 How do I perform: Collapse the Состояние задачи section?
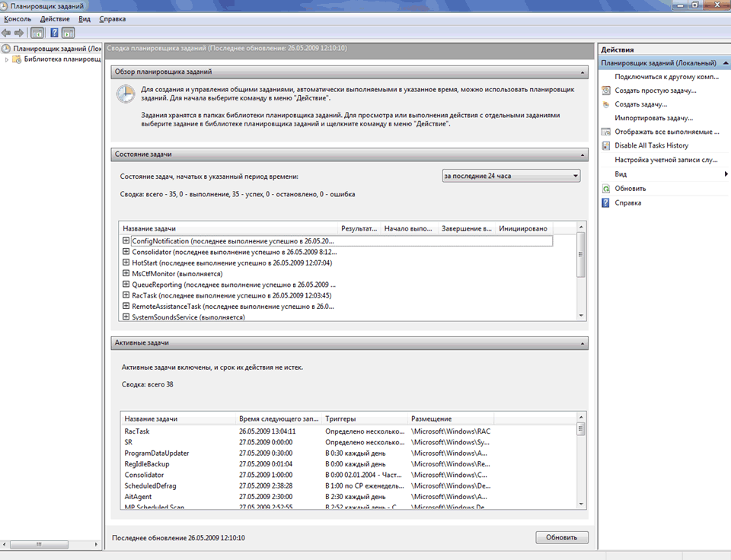582,154
